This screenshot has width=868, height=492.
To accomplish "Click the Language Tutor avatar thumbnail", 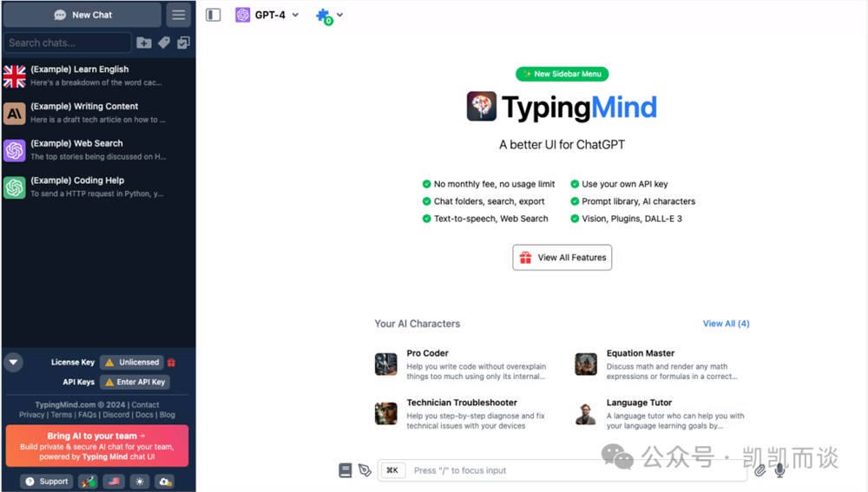I will click(586, 413).
